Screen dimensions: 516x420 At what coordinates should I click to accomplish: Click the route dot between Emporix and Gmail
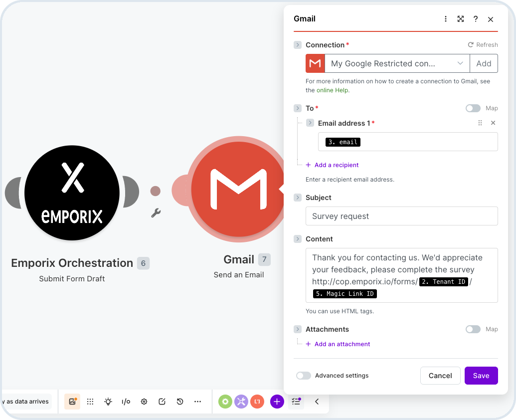click(156, 191)
